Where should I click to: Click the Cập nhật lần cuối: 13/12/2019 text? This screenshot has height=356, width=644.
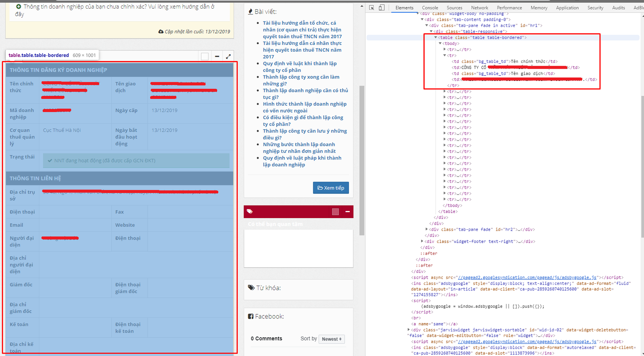pyautogui.click(x=197, y=32)
